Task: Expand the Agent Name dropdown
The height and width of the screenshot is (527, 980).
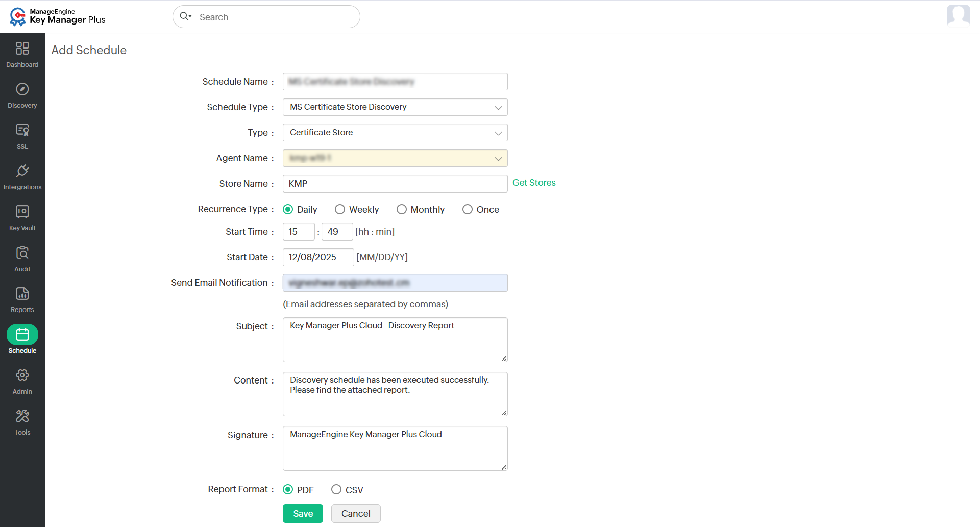Action: coord(395,158)
